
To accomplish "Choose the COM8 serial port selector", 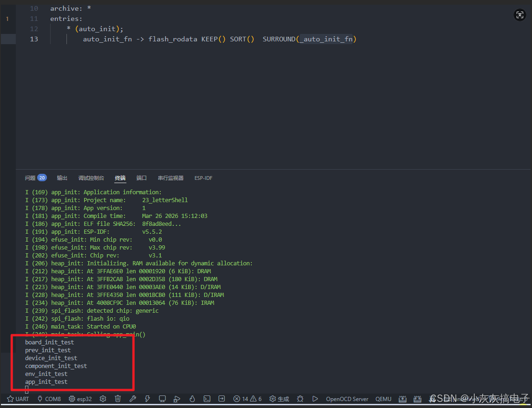I will click(x=49, y=399).
